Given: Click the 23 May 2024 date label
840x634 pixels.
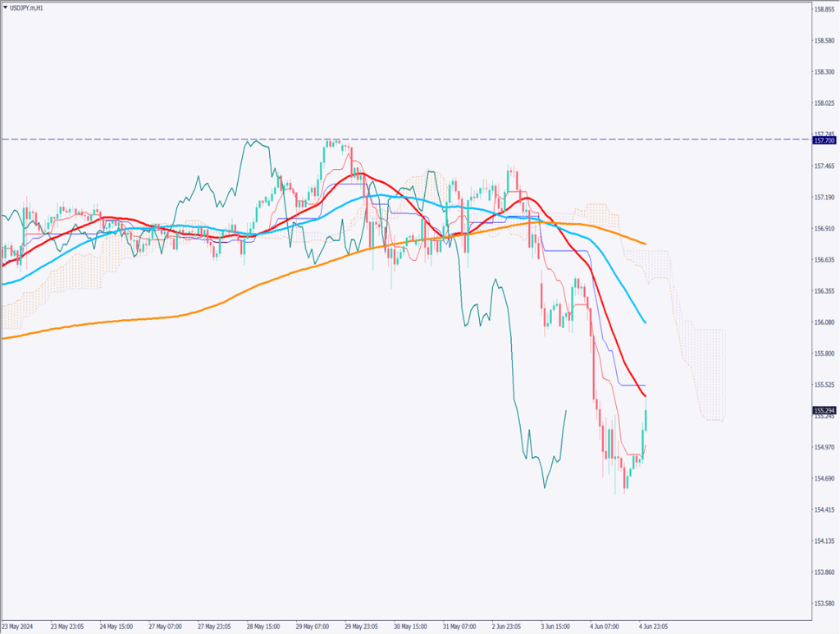Looking at the screenshot, I should tap(19, 626).
